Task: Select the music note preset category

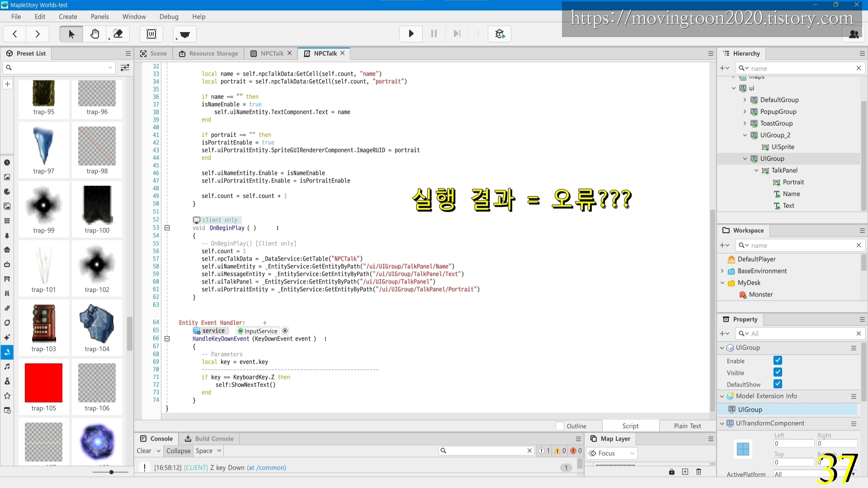Action: [7, 366]
